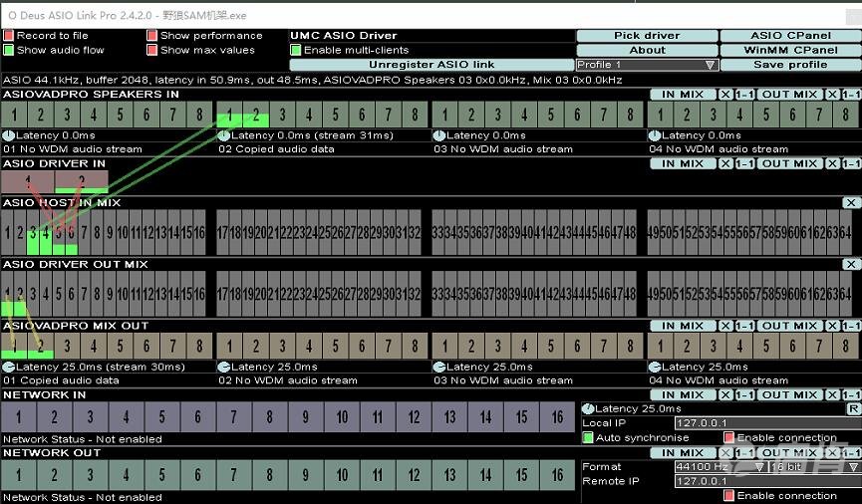Select channel 8 in Speakers 04 group
This screenshot has width=862, height=504.
click(x=845, y=115)
